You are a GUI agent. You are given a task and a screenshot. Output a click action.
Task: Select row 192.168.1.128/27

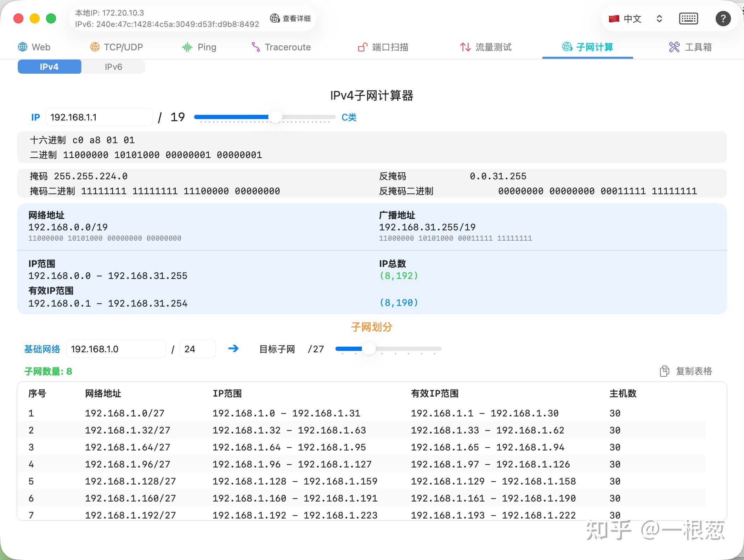362,481
